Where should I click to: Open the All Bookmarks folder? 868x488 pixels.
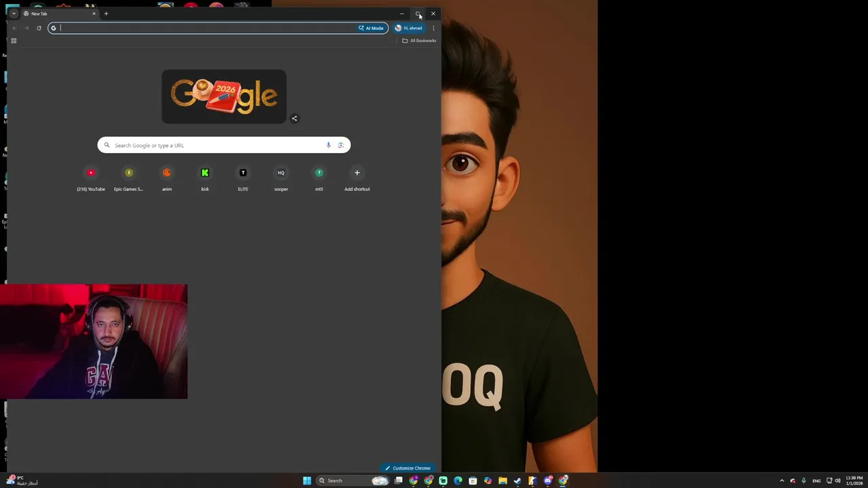[419, 41]
